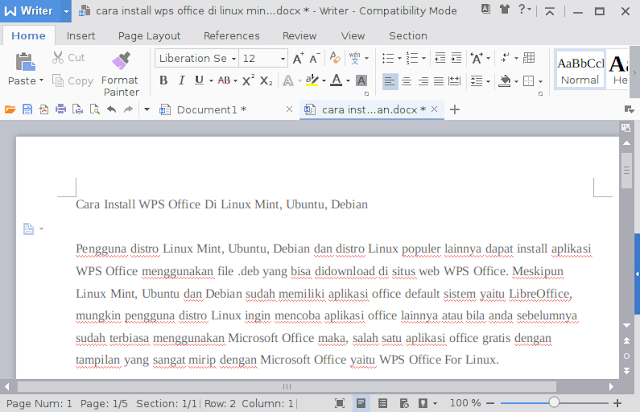
Task: Toggle underline formatting
Action: tap(199, 80)
